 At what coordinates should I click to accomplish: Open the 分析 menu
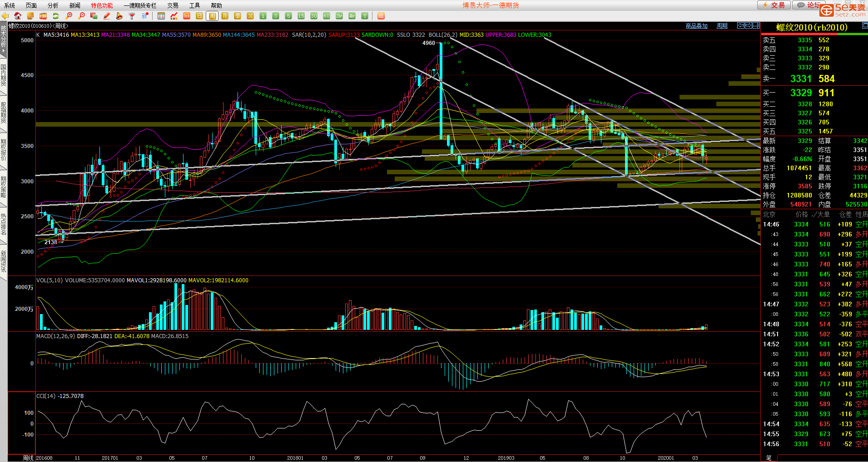(x=53, y=5)
